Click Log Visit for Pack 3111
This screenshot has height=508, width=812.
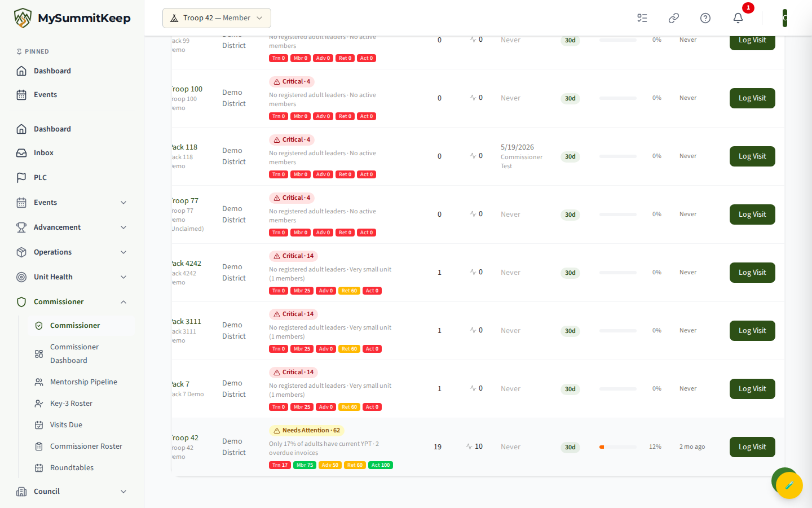752,331
